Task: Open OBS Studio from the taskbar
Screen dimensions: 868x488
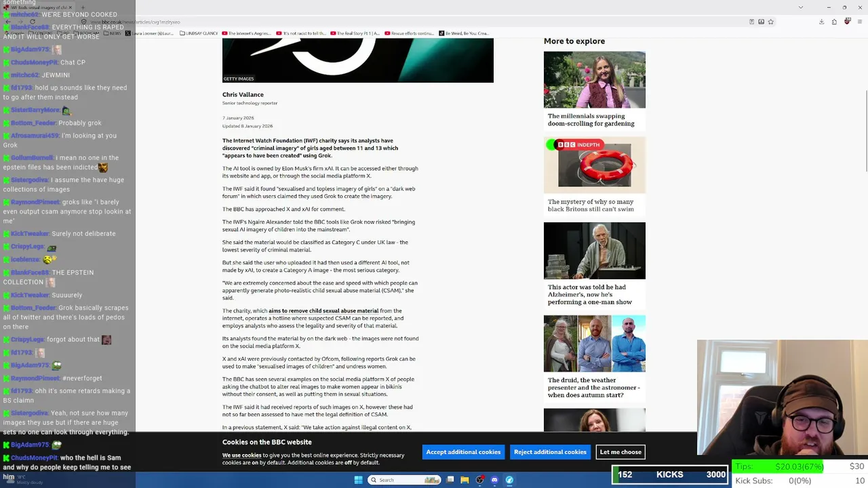Action: pos(479,480)
